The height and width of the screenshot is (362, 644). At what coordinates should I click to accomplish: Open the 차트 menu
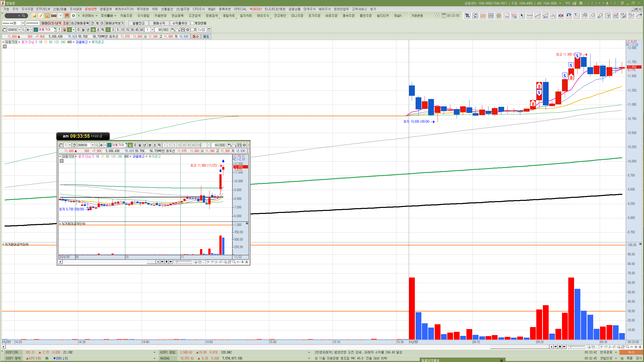pos(155,9)
